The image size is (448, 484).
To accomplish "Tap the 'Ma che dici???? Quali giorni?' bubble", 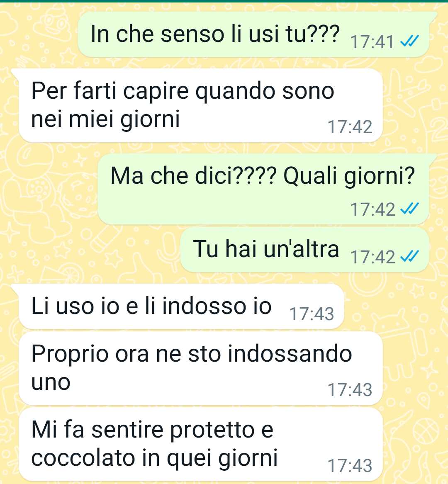I will 263,189.
